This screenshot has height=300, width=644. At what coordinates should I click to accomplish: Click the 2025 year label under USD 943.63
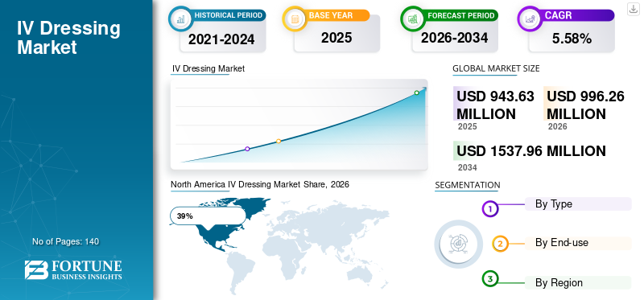(x=468, y=126)
